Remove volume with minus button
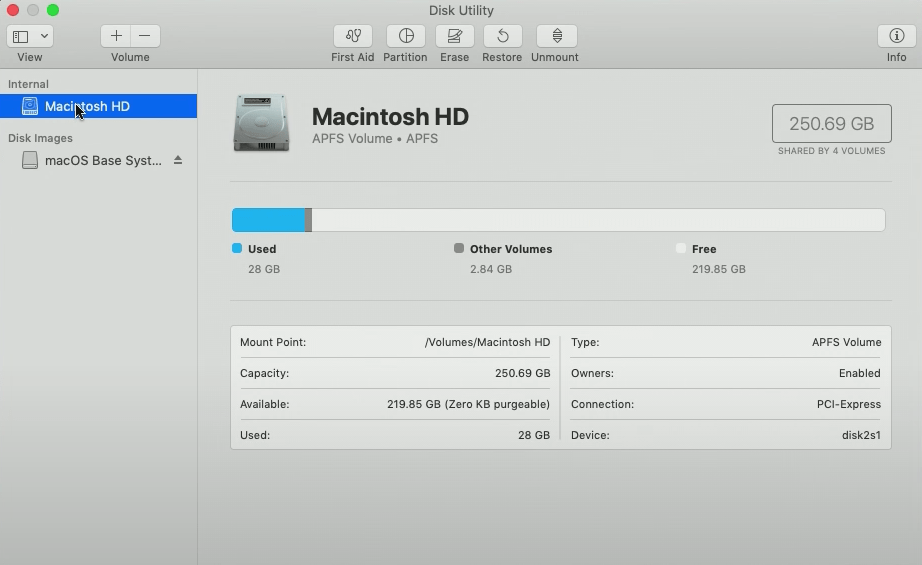 tap(145, 36)
